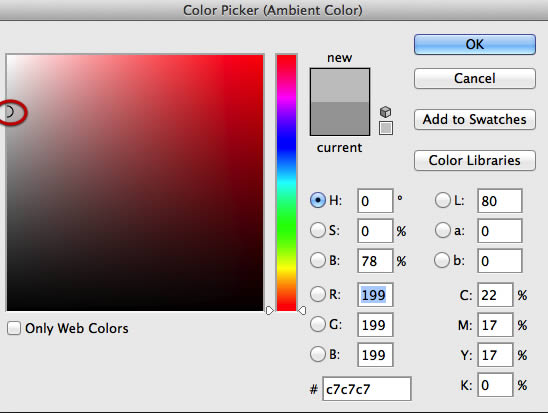Confirm color with OK button
The width and height of the screenshot is (548, 413).
coord(475,44)
